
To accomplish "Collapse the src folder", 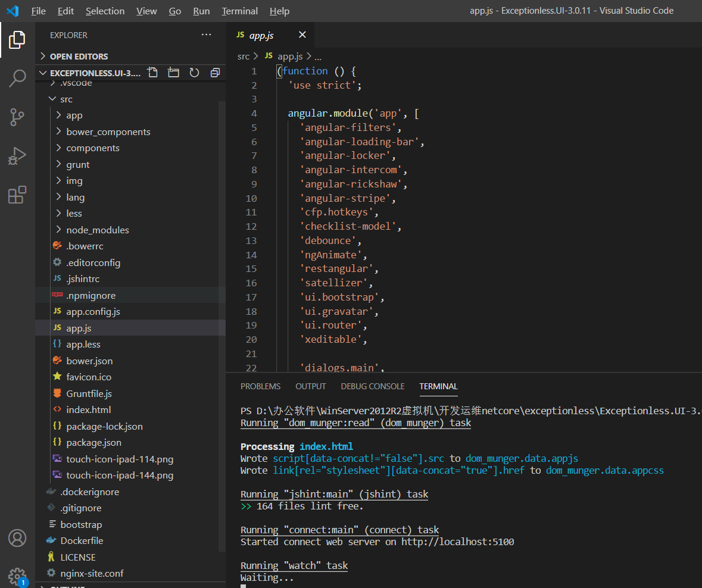I will point(66,99).
